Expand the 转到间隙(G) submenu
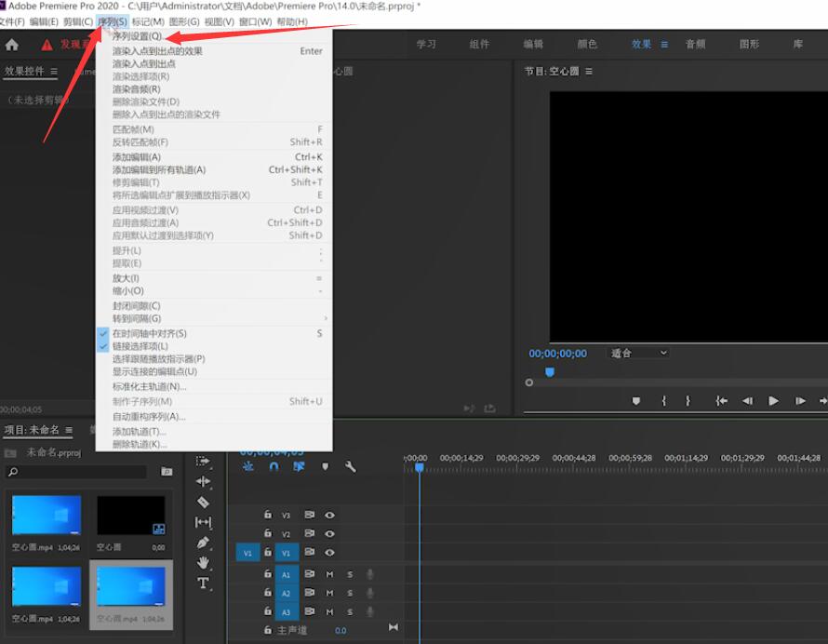 (214, 318)
